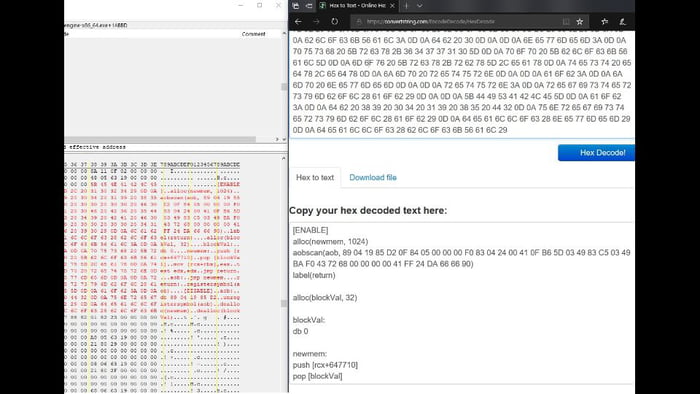Go back with the browser back arrow
Image resolution: width=700 pixels, height=394 pixels.
click(298, 21)
